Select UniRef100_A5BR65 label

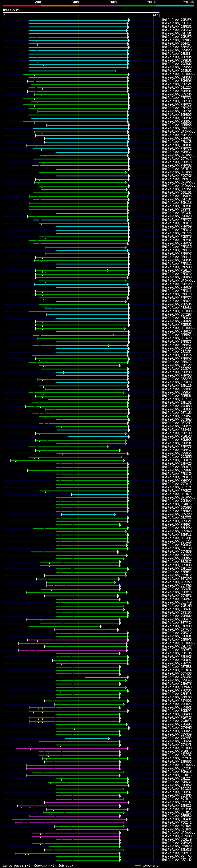click(x=177, y=121)
